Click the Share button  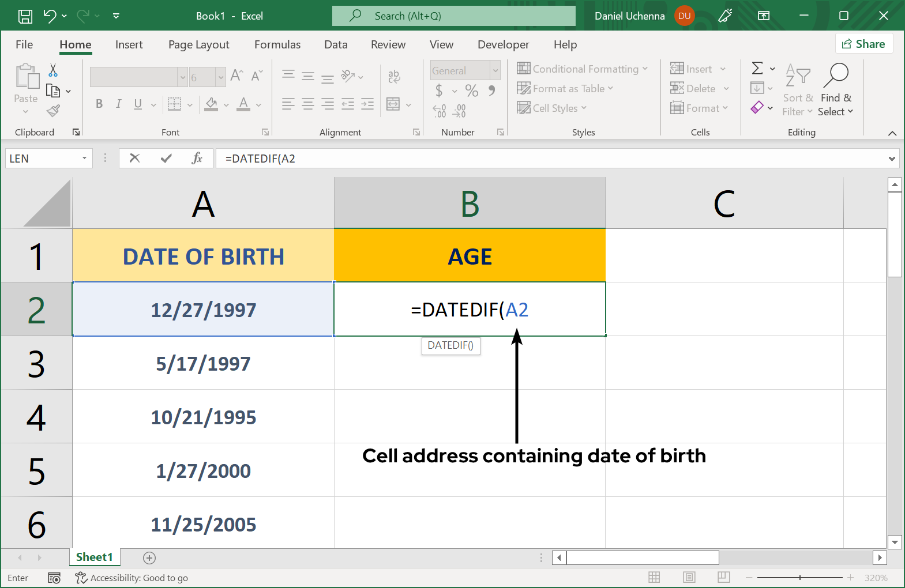(863, 44)
